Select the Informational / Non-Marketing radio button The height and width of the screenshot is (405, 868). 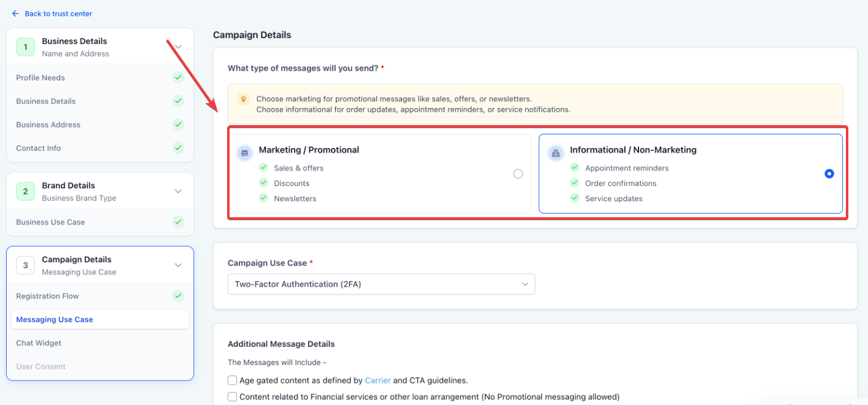click(x=829, y=174)
